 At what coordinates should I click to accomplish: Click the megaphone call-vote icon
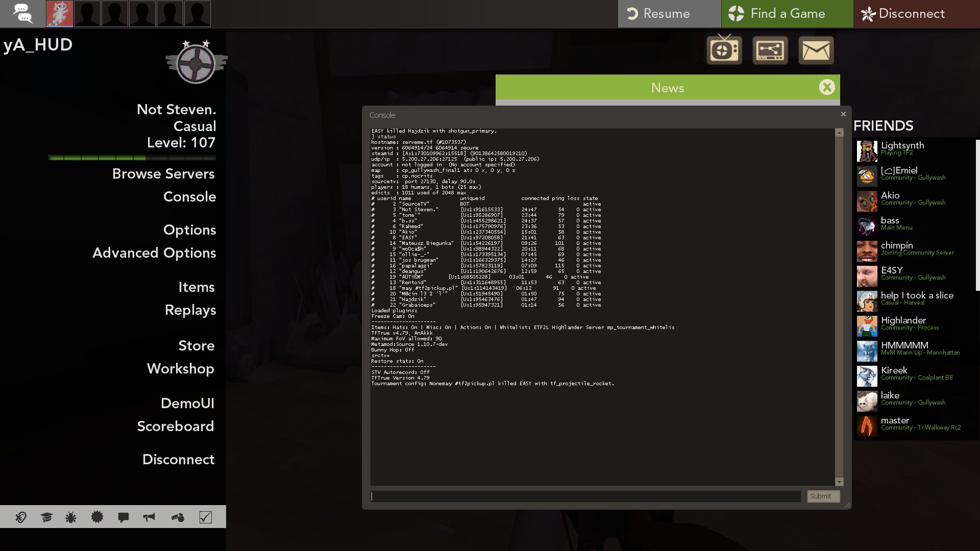point(149,517)
